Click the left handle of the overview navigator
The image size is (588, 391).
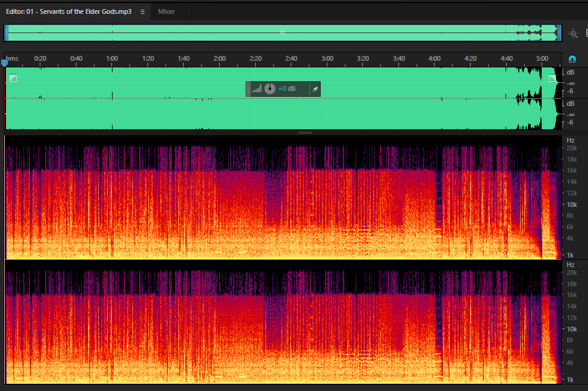click(6, 33)
